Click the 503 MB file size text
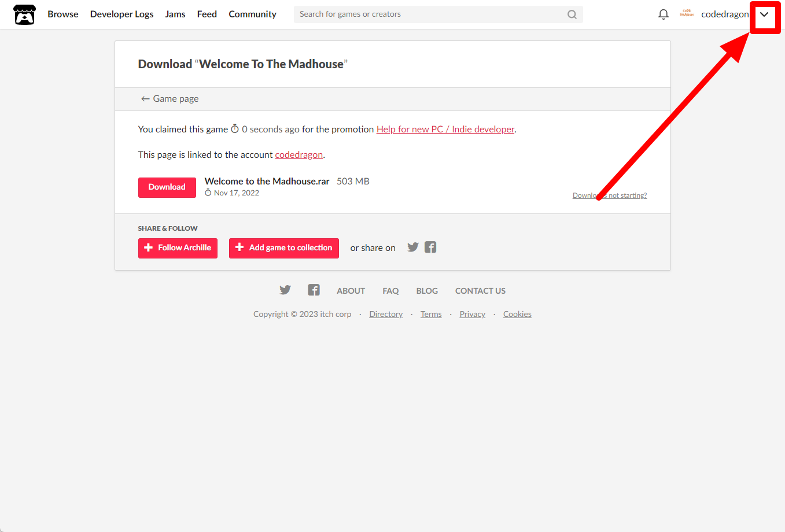 coord(353,182)
